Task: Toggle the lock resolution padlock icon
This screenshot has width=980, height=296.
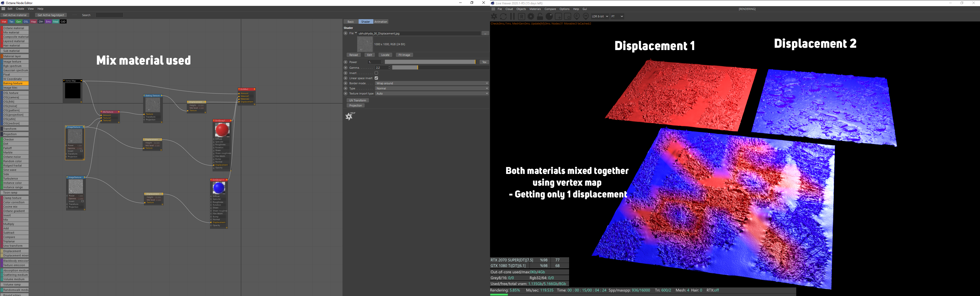Action: click(x=540, y=16)
